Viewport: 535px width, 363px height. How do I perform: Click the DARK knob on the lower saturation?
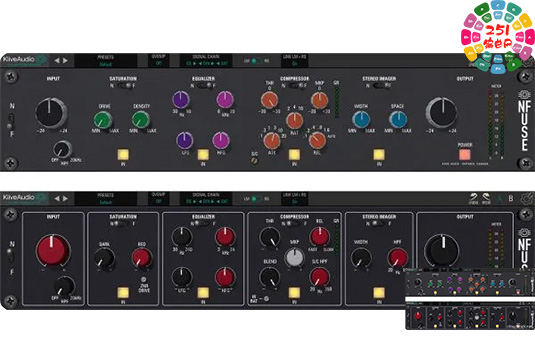[x=104, y=258]
